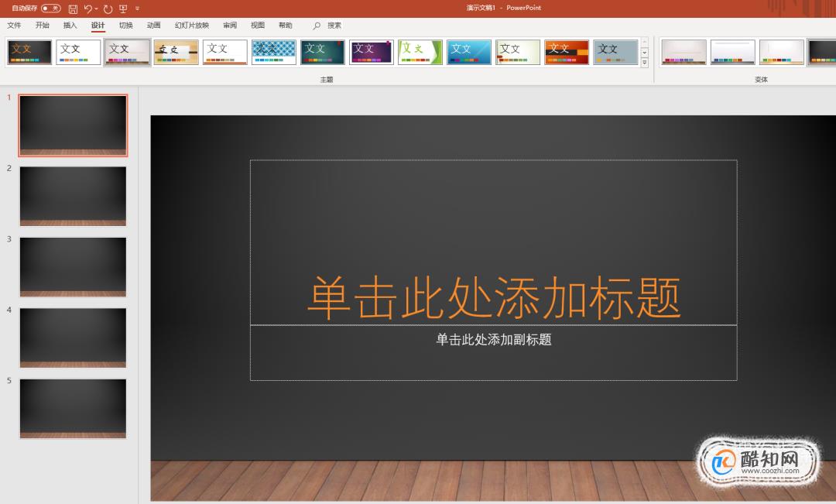
Task: Select slide 3 thumbnail
Action: [73, 267]
